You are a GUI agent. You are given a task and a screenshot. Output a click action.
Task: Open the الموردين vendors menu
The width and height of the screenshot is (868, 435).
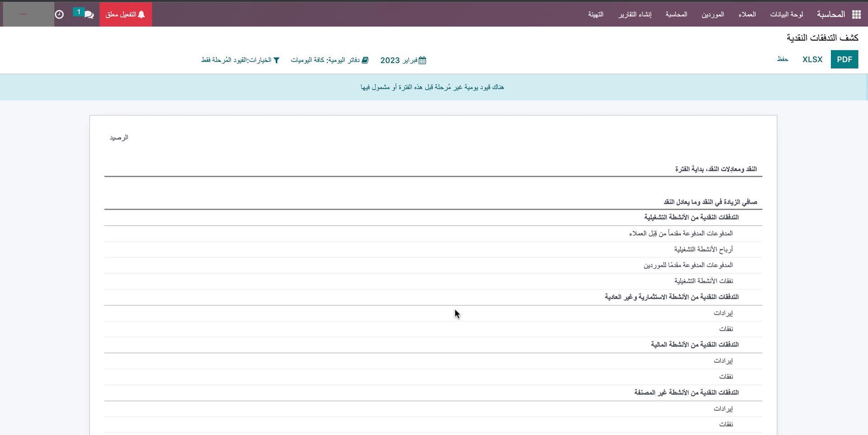click(712, 14)
